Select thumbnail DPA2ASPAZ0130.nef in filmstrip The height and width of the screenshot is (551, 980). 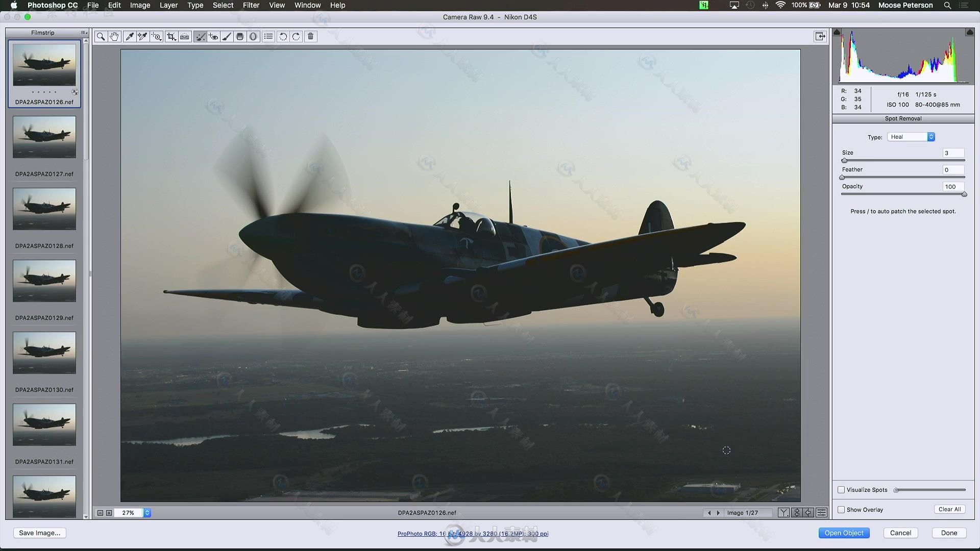pyautogui.click(x=44, y=353)
